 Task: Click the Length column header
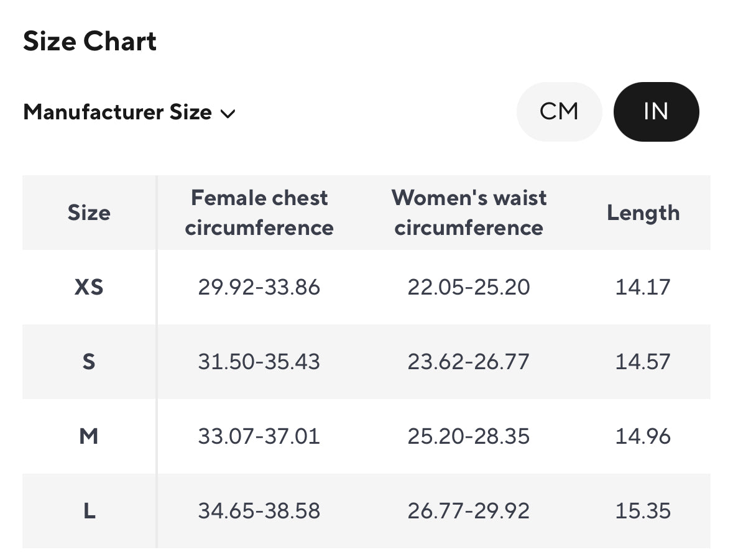click(x=643, y=213)
